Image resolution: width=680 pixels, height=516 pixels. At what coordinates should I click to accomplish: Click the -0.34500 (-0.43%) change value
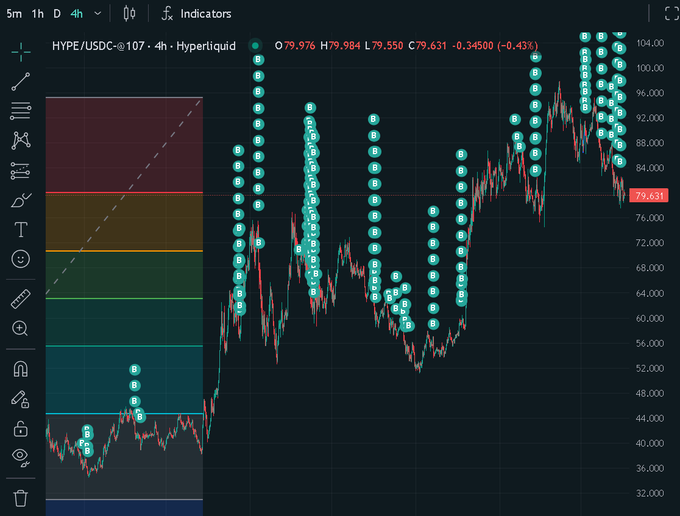point(495,46)
